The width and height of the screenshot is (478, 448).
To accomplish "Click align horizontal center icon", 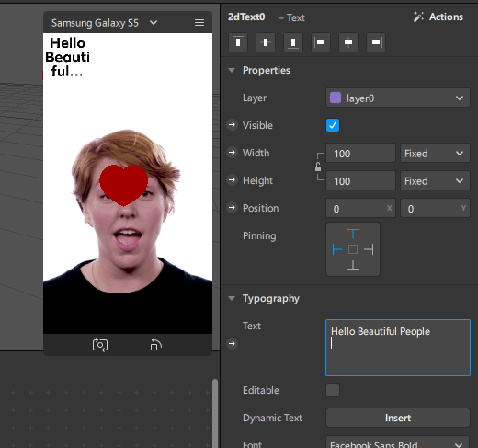I will point(348,42).
